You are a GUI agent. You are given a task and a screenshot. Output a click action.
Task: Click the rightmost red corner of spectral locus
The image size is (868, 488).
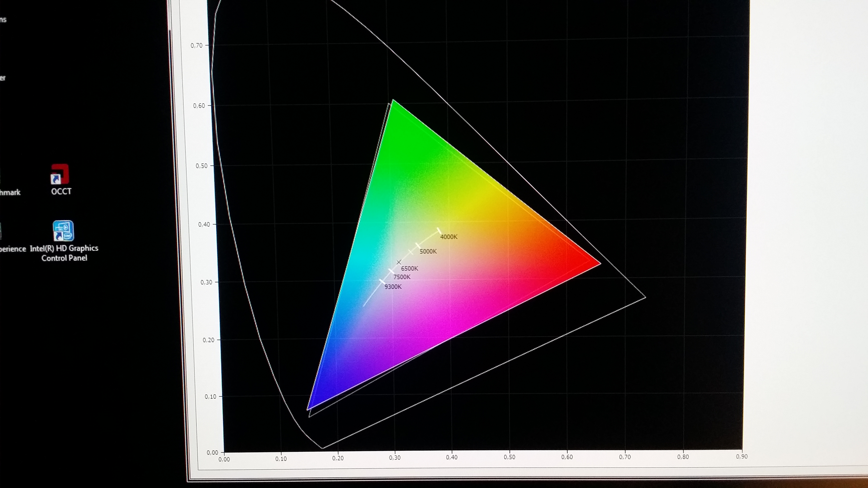(x=645, y=297)
